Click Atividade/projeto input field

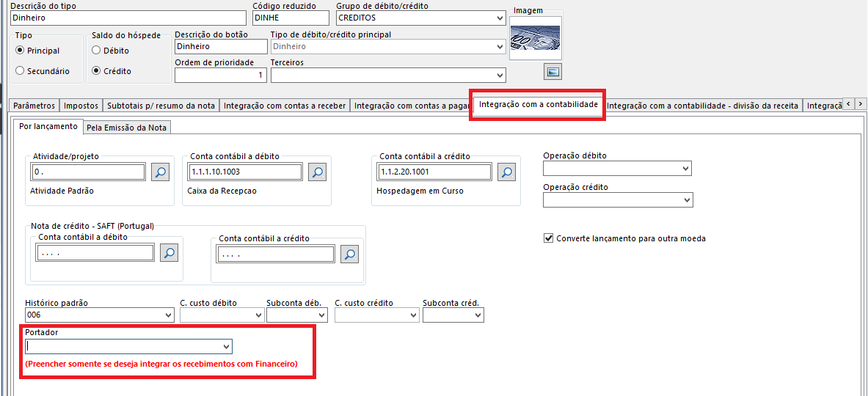pos(89,172)
